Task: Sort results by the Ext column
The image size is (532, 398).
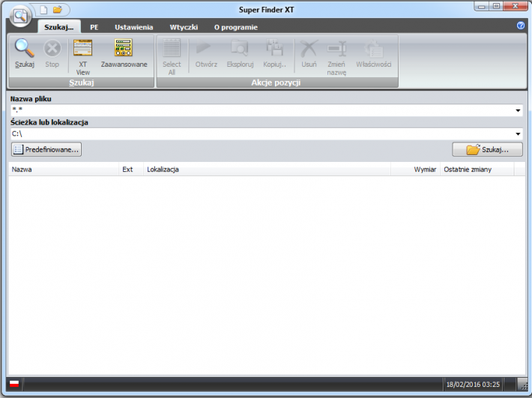Action: click(131, 169)
